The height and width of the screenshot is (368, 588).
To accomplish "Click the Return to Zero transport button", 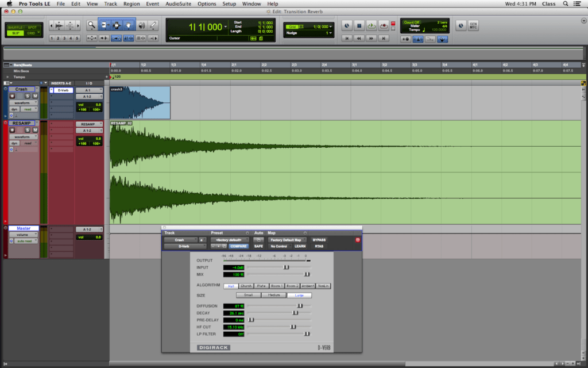I will tap(346, 39).
